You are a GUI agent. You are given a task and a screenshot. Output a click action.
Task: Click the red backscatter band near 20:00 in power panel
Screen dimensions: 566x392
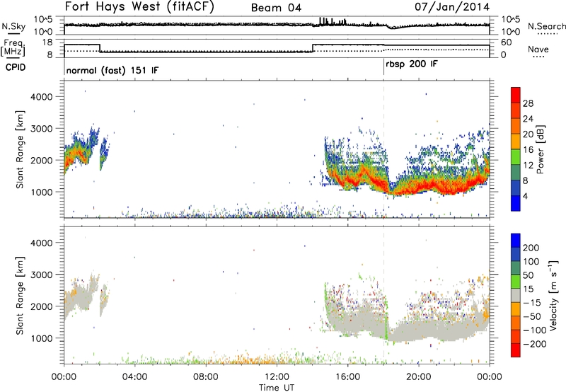tap(419, 187)
